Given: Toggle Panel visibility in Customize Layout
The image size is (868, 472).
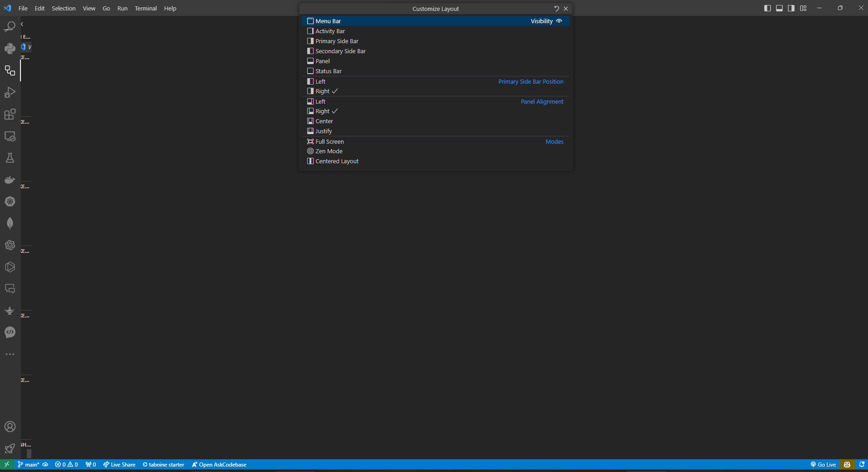Looking at the screenshot, I should pyautogui.click(x=322, y=61).
